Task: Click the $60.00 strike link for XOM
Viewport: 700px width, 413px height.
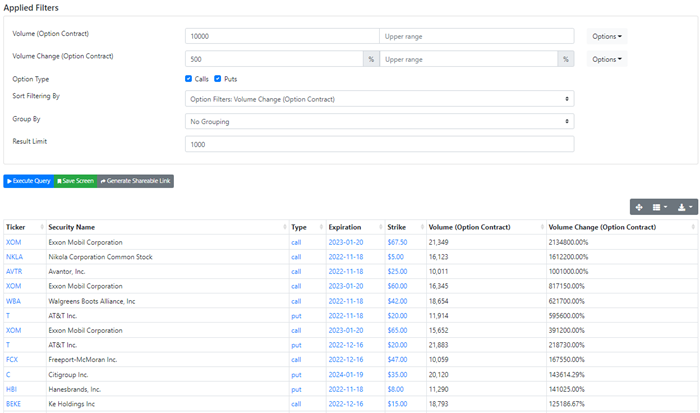Action: (x=397, y=286)
